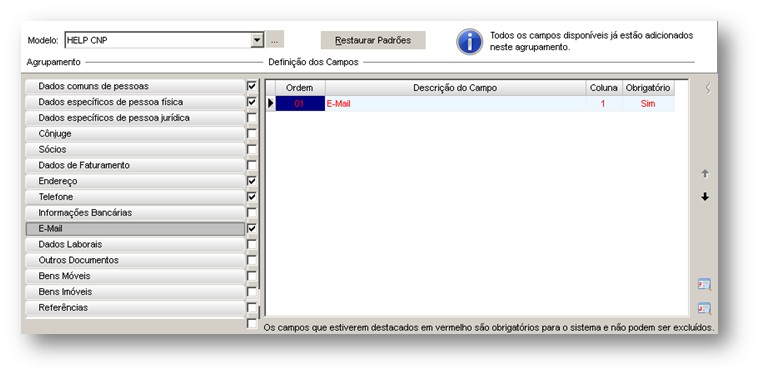Click the Obrigatório column header
Image resolution: width=760 pixels, height=376 pixels.
pyautogui.click(x=648, y=88)
